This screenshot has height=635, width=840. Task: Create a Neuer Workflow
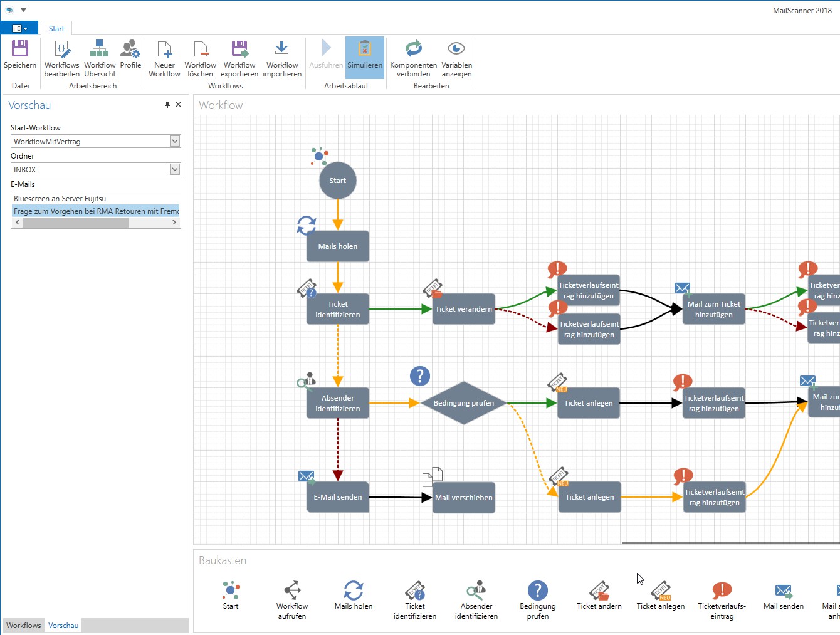(x=164, y=50)
